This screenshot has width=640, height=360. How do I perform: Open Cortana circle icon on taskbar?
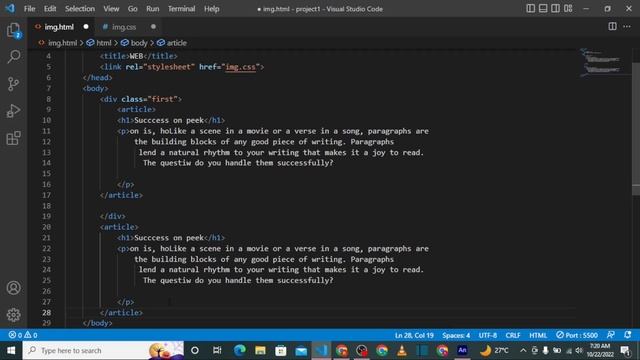[x=195, y=351]
